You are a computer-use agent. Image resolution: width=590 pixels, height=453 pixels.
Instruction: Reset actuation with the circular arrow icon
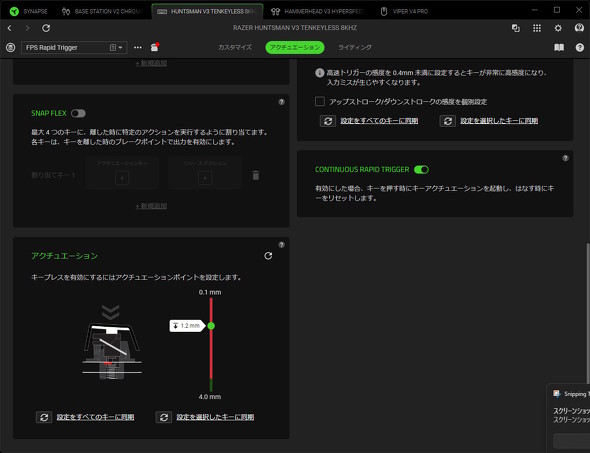coord(268,256)
